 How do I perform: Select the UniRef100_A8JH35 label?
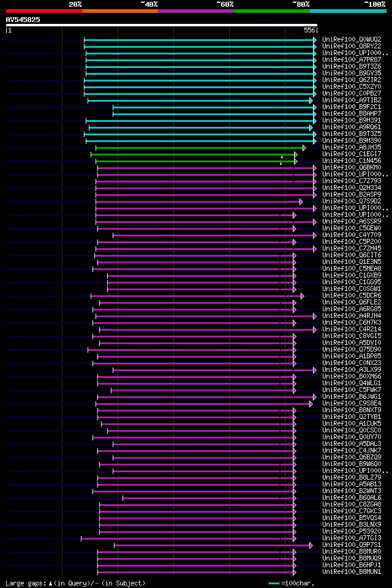click(x=352, y=148)
